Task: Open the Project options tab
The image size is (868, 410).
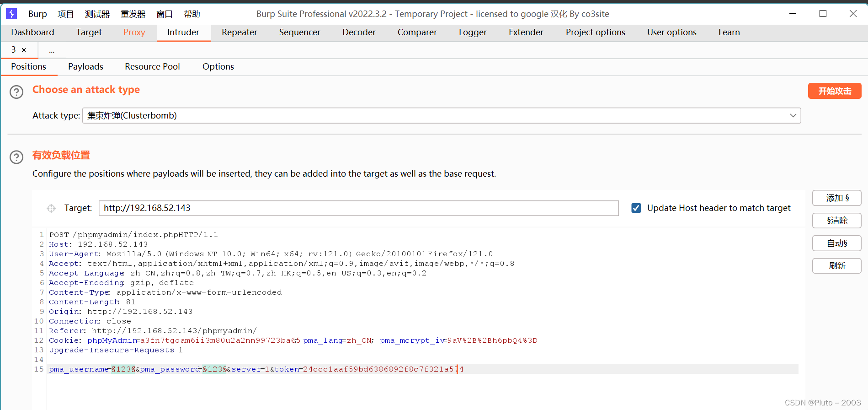Action: click(x=595, y=32)
